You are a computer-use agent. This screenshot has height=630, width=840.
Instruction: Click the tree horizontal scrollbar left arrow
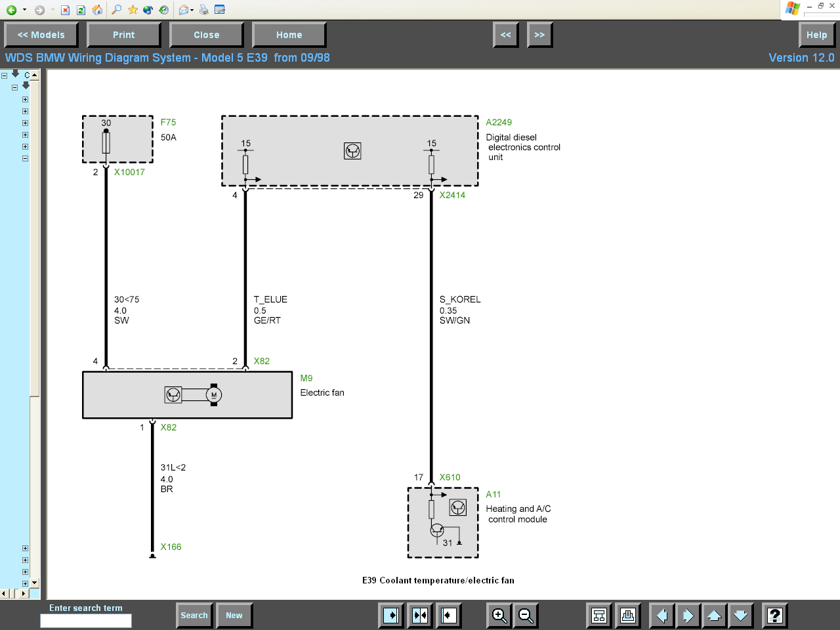click(x=4, y=593)
